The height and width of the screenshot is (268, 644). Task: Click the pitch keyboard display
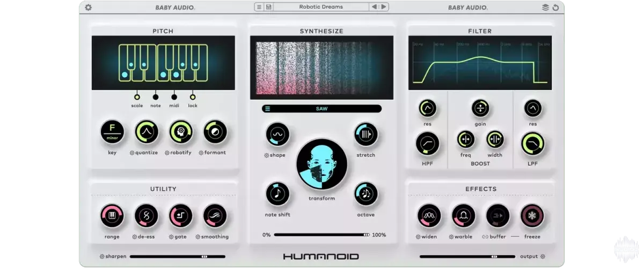163,63
